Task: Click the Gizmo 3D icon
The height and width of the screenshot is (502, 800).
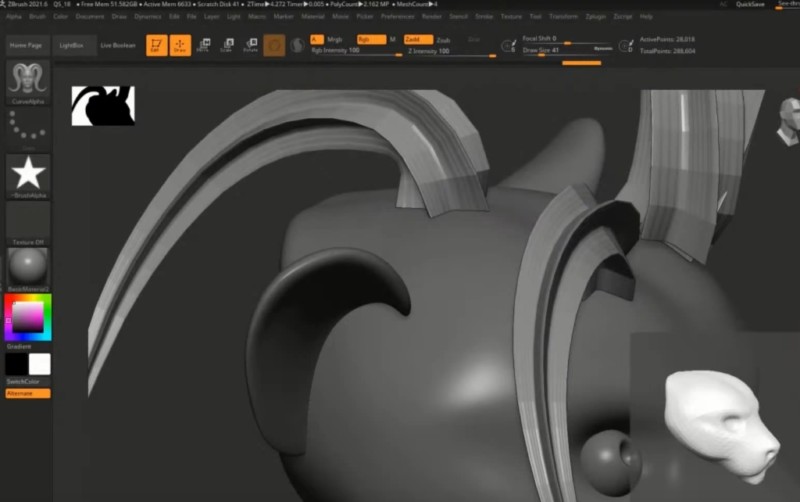Action: tap(274, 45)
